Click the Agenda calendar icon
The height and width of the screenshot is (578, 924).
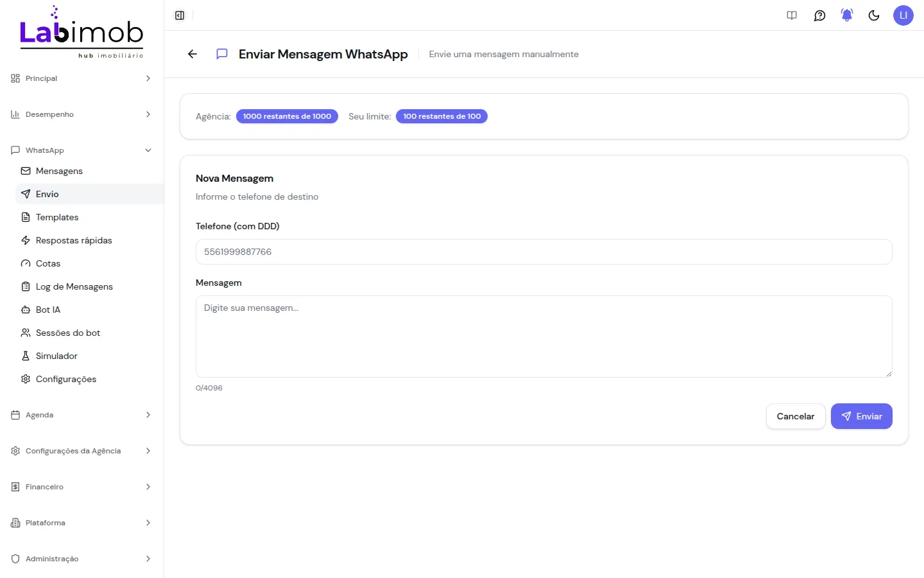point(15,415)
